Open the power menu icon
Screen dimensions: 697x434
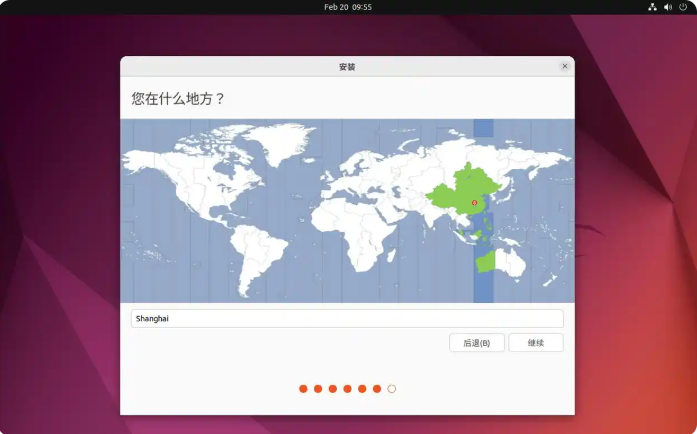coord(682,7)
